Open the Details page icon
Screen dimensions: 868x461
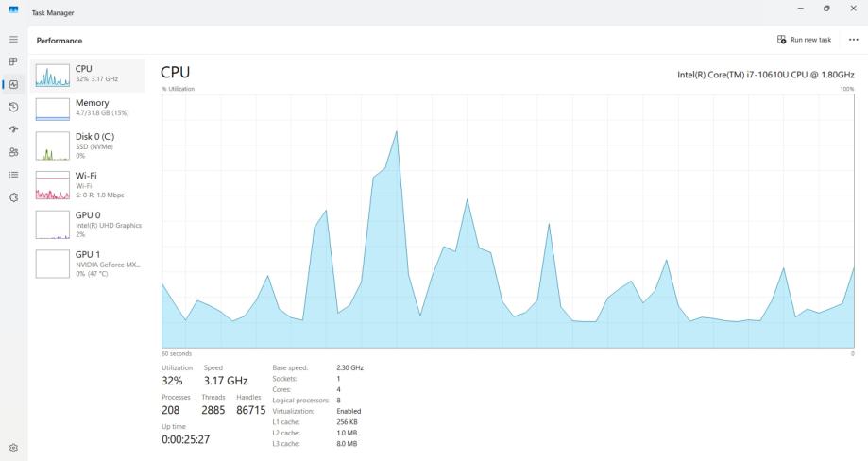tap(13, 175)
